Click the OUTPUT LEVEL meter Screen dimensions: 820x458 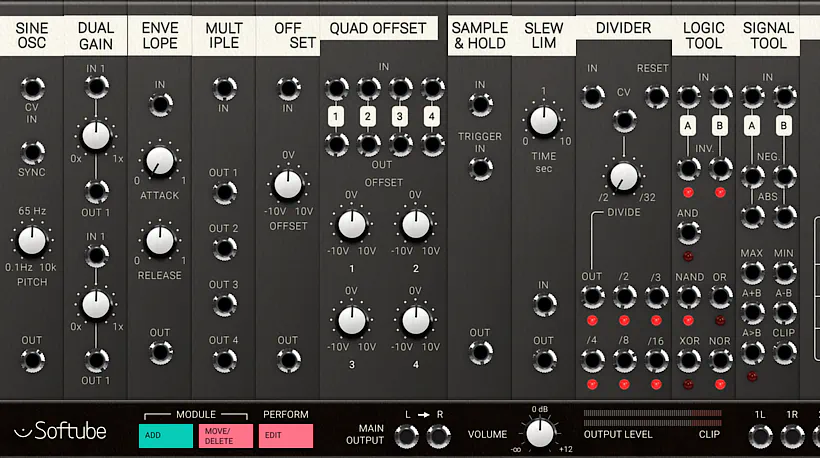[653, 417]
